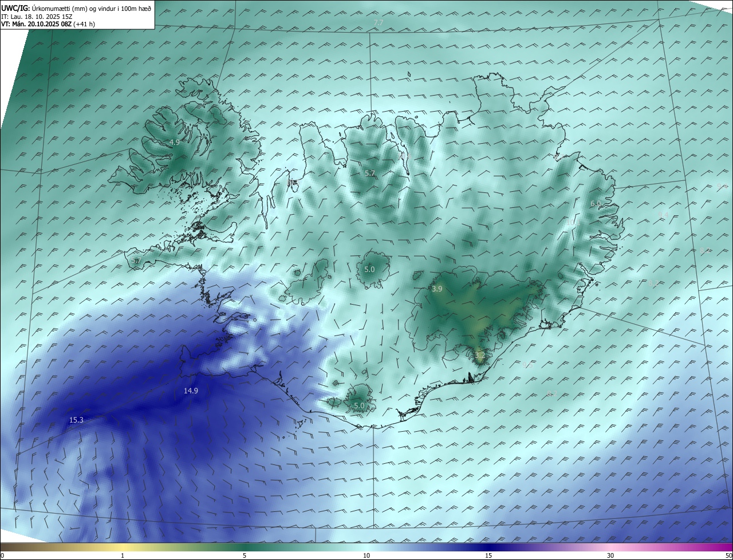Select the 3.2 minimum value label
Screen dimensions: 733x560
[480, 356]
